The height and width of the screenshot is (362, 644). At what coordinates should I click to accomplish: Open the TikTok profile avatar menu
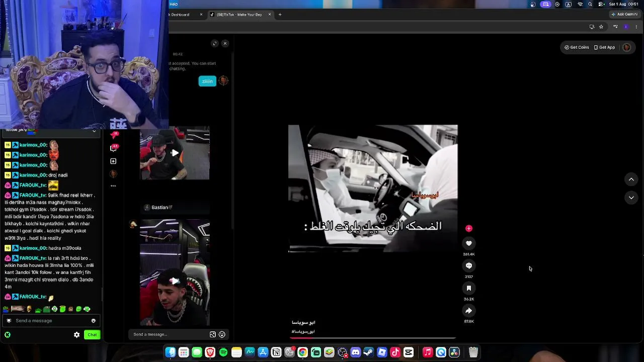(x=626, y=47)
